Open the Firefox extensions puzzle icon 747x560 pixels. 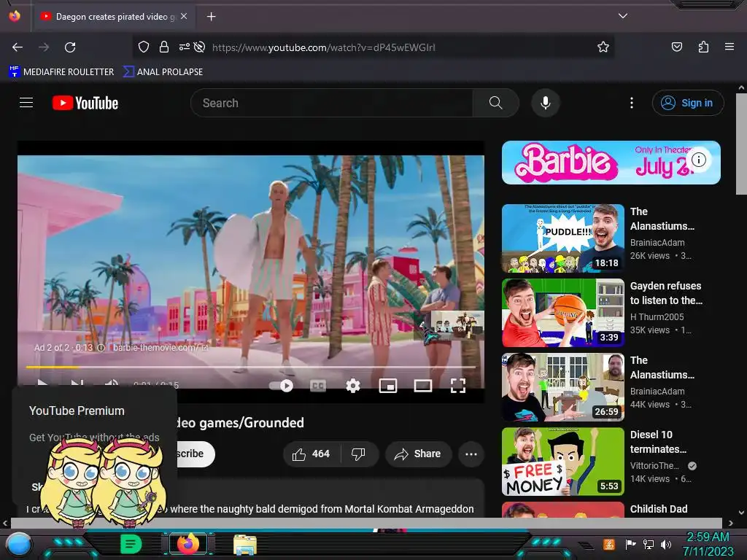pos(703,47)
